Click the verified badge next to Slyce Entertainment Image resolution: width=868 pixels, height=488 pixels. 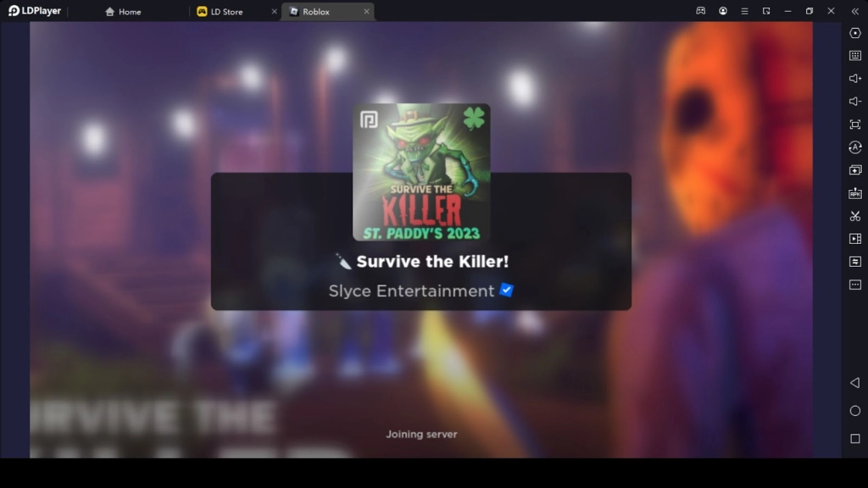[507, 290]
